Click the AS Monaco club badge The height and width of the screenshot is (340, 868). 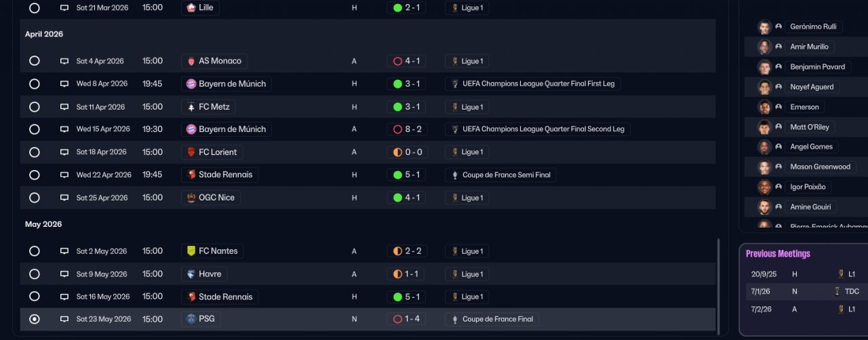192,61
